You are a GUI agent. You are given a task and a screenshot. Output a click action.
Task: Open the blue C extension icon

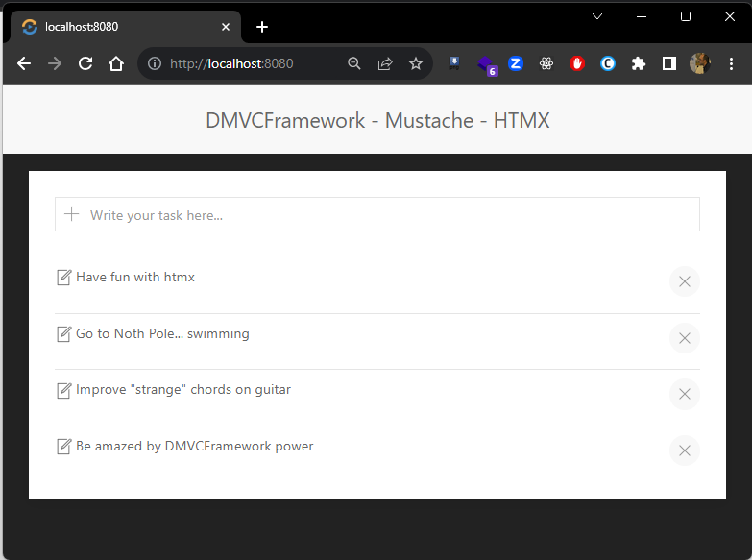608,63
